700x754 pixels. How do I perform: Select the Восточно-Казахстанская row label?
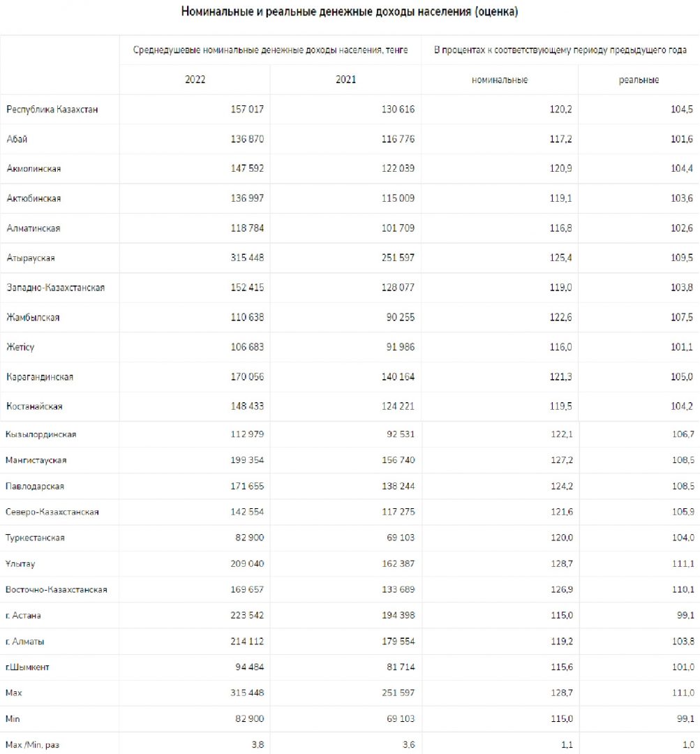57,589
